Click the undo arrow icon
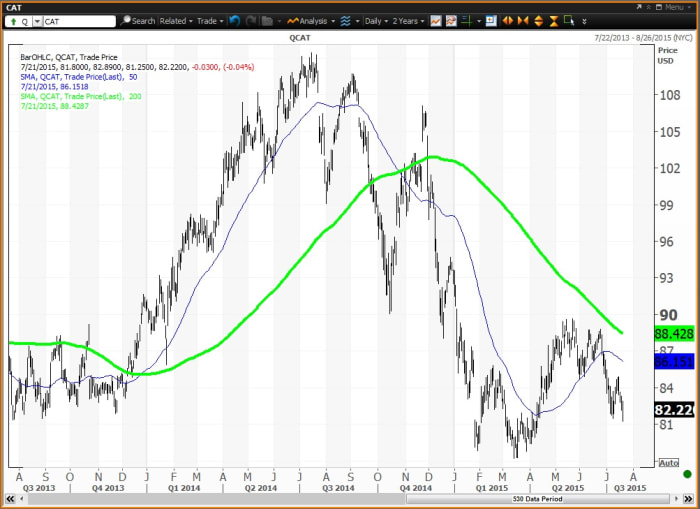700x509 pixels. coord(234,20)
